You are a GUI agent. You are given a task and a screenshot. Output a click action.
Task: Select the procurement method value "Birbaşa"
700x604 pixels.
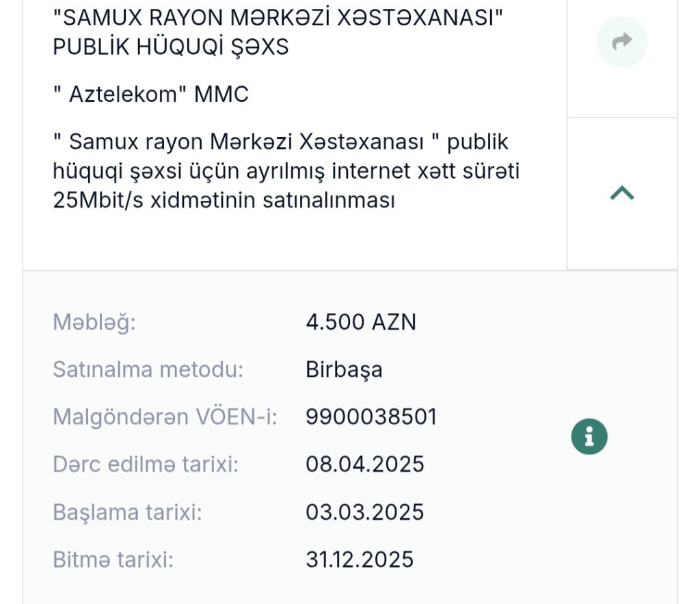pos(344,369)
